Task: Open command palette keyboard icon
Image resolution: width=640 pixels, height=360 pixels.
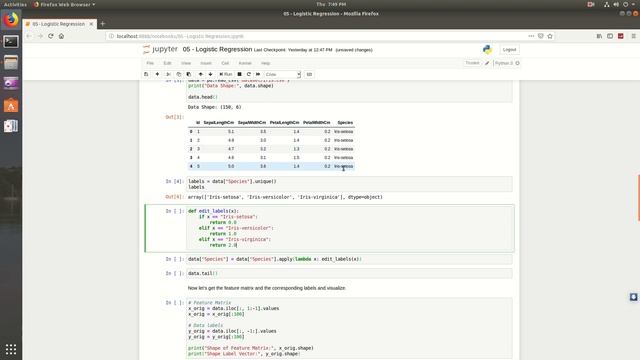Action: [309, 74]
